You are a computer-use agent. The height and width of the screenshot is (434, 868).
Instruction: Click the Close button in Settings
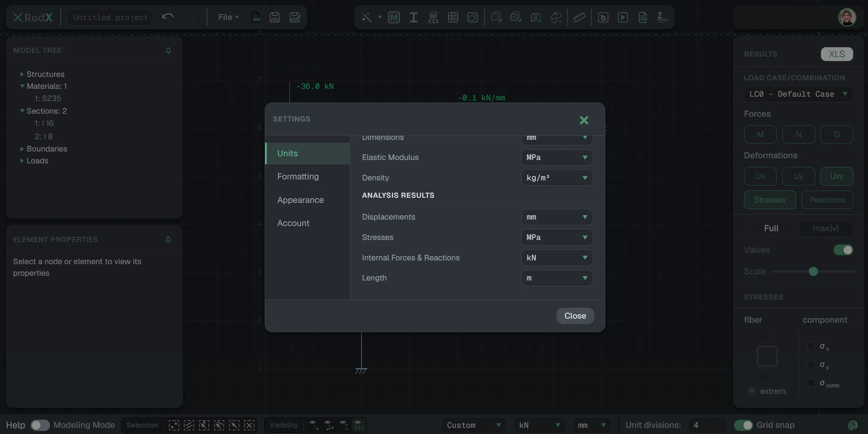click(575, 316)
